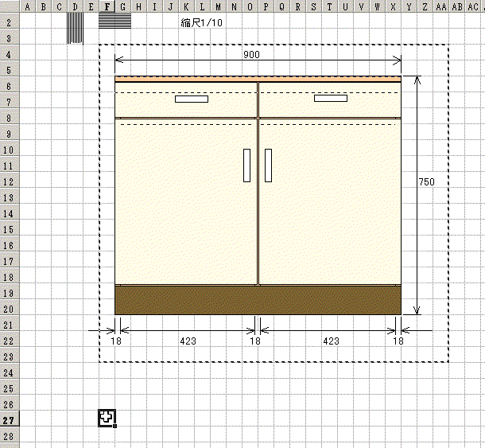Screen dimensions: 485x448
Task: Select column V header
Action: [361, 6]
